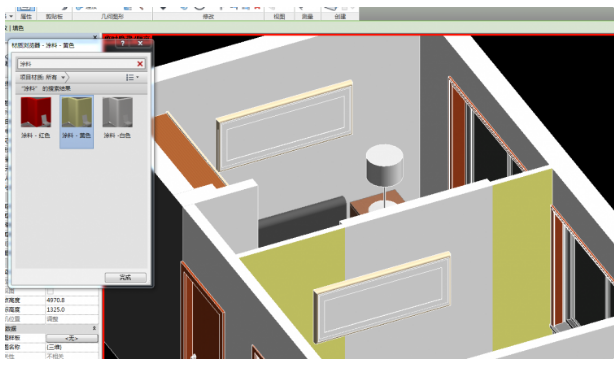Image resolution: width=614 pixels, height=372 pixels.
Task: Click 完成 to finish material selection
Action: (125, 277)
